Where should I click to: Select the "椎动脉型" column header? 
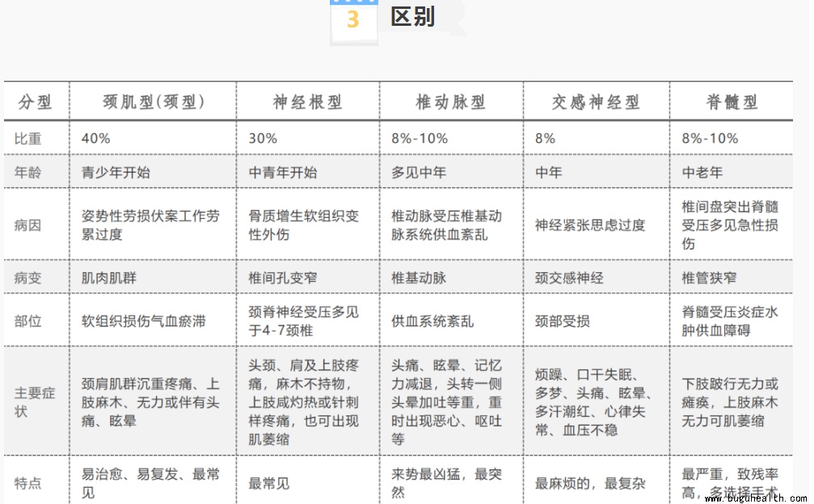450,102
